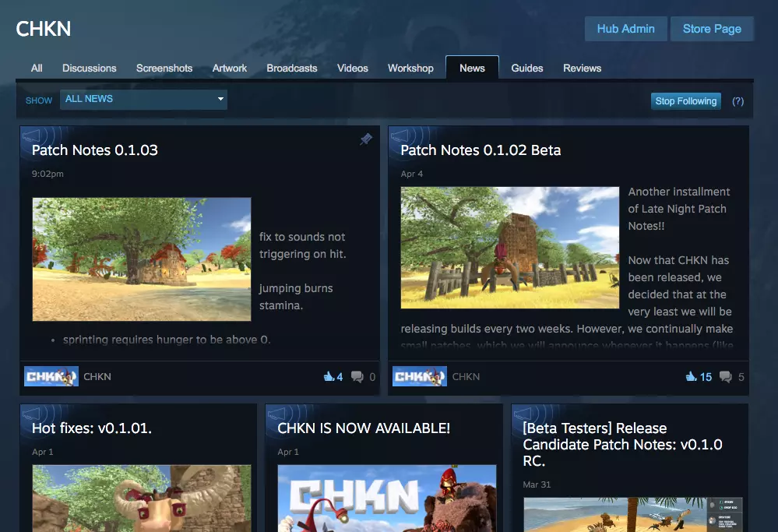Click the beach thumbnail on Release Candidate post
This screenshot has width=778, height=532.
coord(633,515)
